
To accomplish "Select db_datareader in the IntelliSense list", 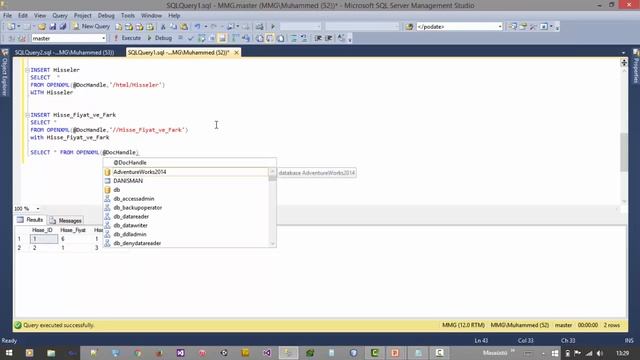I will point(186,217).
